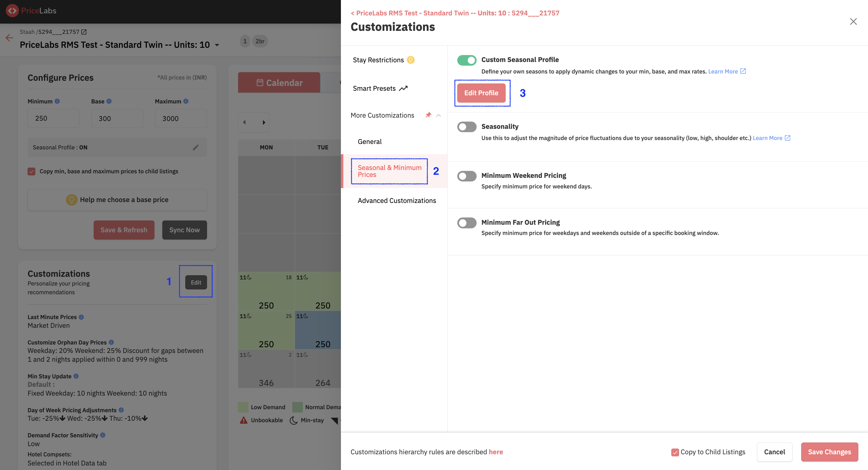Click the Base price info icon
Screen dimensions: 868x470
coord(109,101)
